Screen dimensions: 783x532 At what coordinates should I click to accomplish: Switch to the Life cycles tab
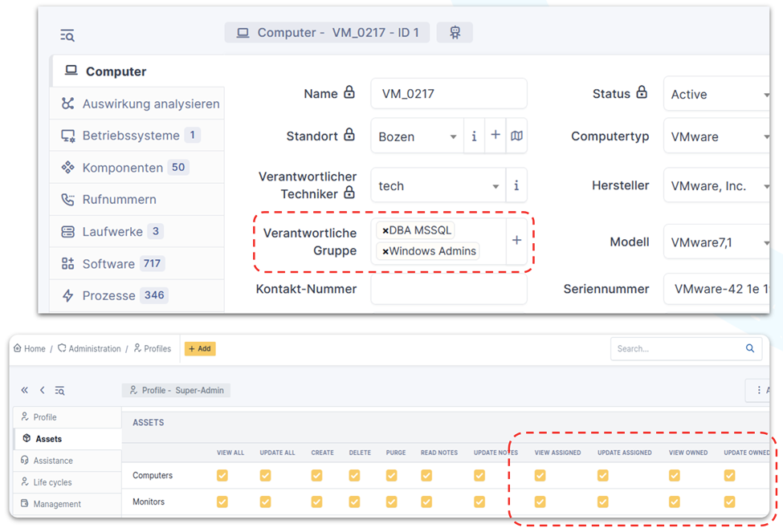[x=52, y=482]
